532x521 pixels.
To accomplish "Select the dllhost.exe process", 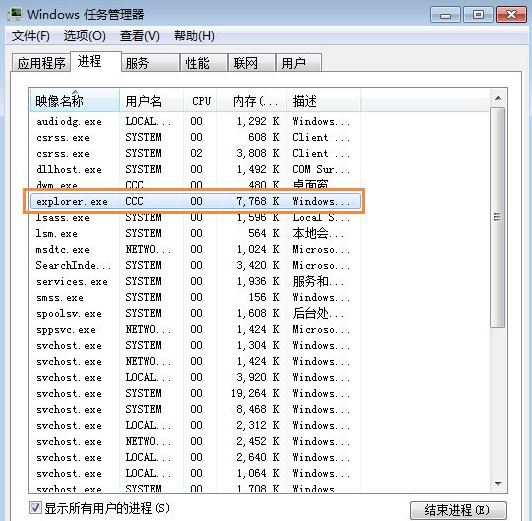I will pos(195,169).
